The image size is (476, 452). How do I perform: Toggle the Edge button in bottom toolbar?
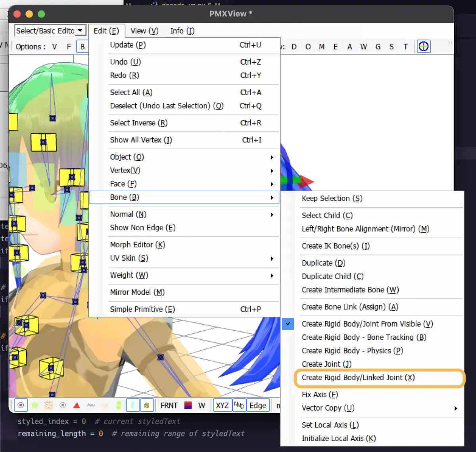pyautogui.click(x=258, y=406)
